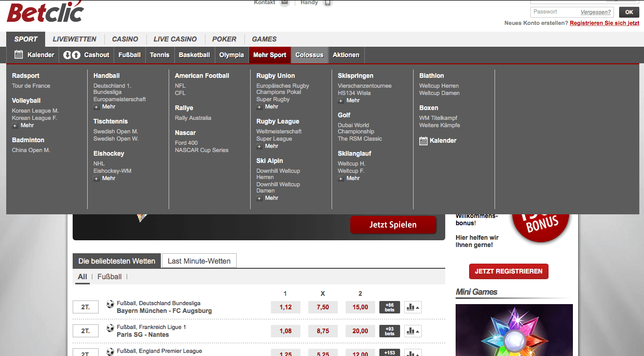
Task: Show the +86 bets for Bayern match
Action: 390,307
